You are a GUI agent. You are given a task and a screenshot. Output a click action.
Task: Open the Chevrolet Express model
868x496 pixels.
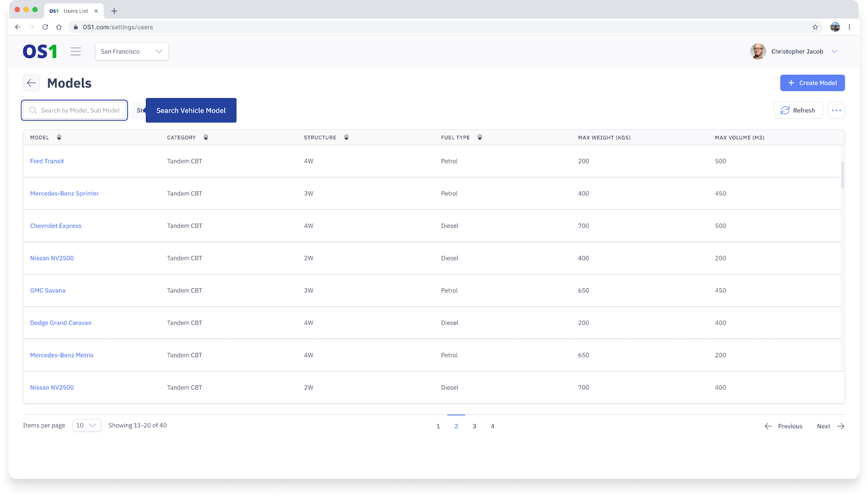pyautogui.click(x=56, y=226)
